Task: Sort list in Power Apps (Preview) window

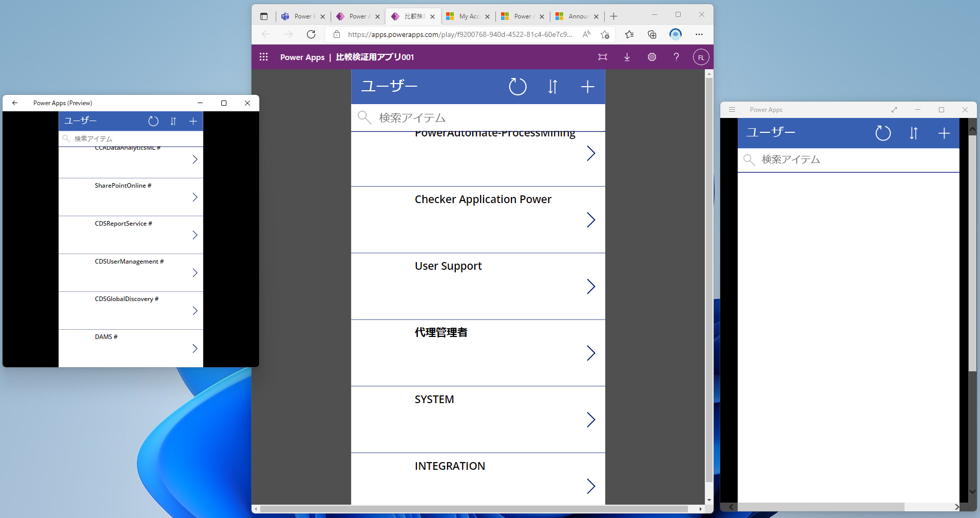Action: point(173,121)
